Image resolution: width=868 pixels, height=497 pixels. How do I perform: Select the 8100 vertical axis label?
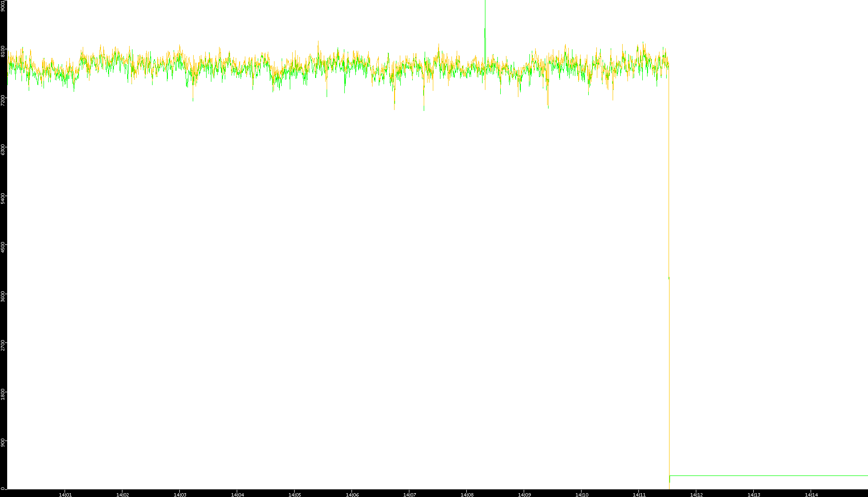coord(3,51)
